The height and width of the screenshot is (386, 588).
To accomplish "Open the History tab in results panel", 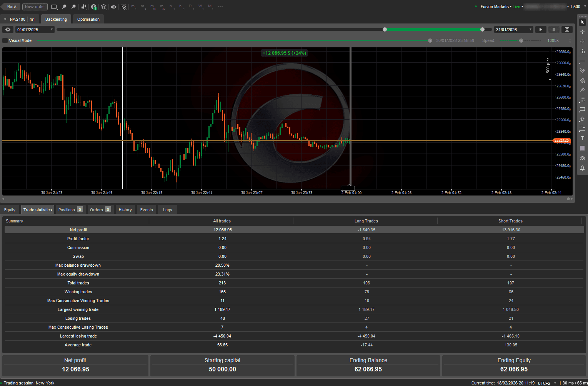I will 125,209.
